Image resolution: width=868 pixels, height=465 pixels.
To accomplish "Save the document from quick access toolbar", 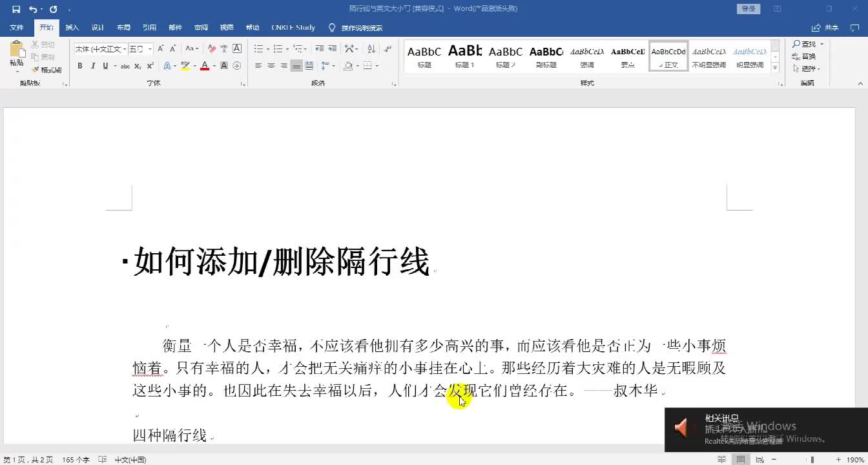I will pos(16,9).
